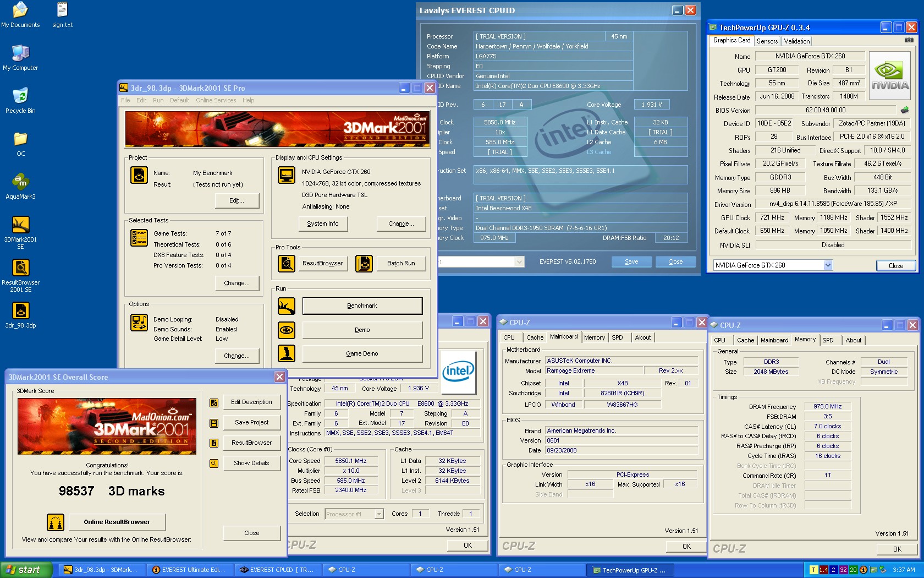Click the Display and CPU Settings monitor icon
Viewport: 924px width, 578px height.
[x=287, y=175]
